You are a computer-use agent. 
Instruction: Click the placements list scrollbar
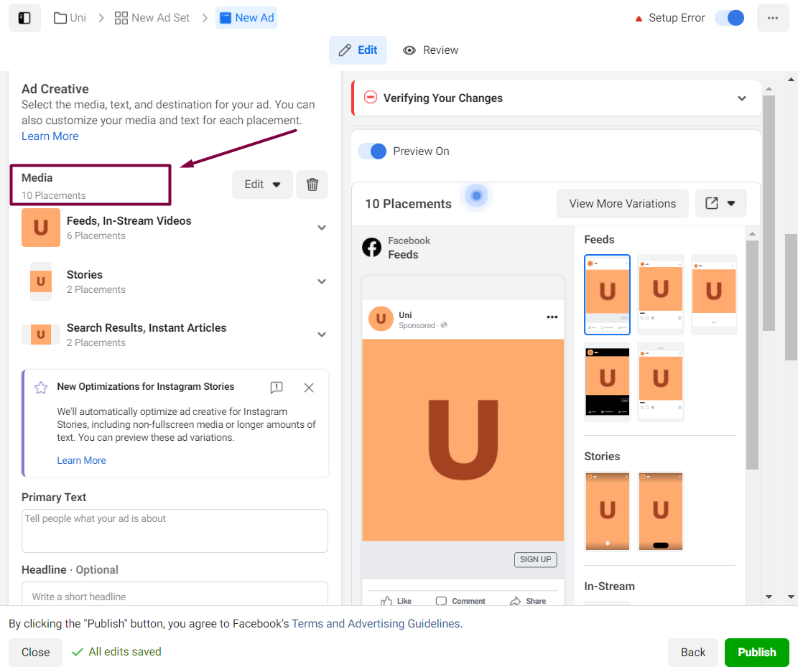pos(752,355)
